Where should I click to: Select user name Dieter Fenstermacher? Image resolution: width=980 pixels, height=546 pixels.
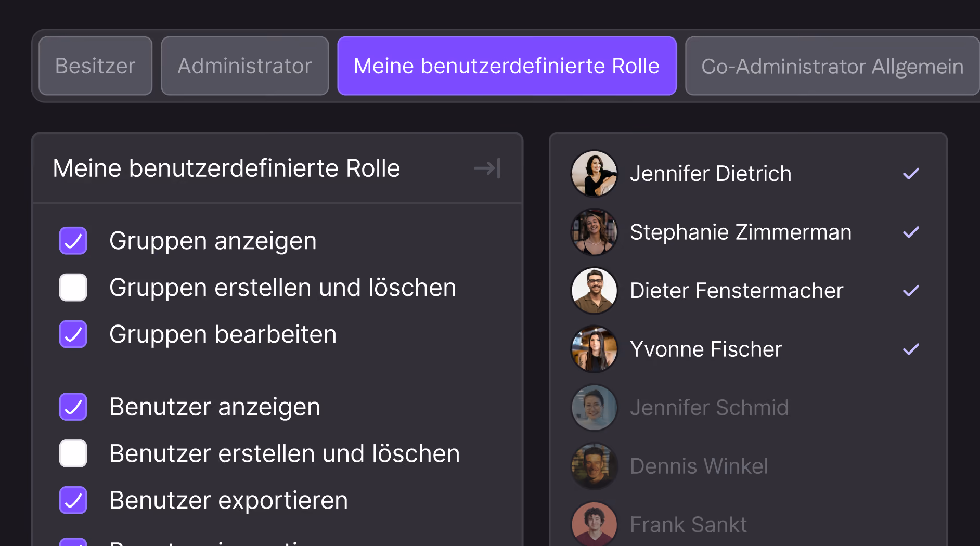(737, 291)
